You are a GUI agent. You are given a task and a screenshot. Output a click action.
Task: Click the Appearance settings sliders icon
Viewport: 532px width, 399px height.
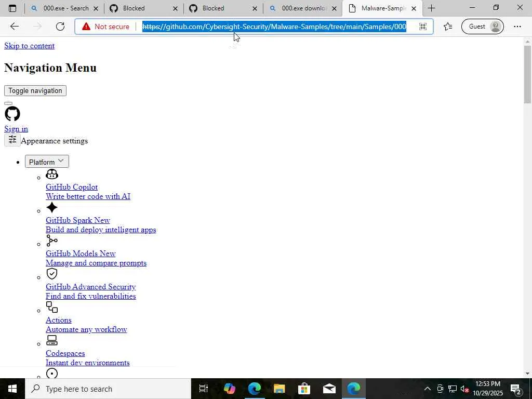(x=12, y=140)
